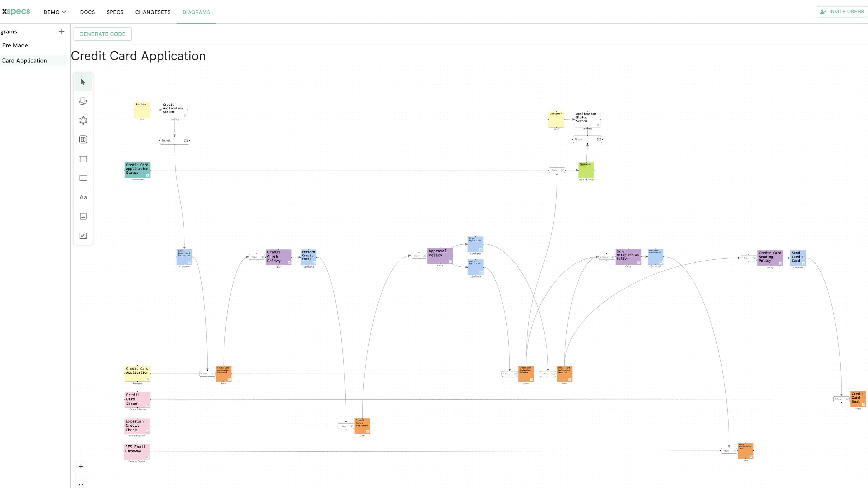
Task: Select Pre Made in diagrams list
Action: 15,45
